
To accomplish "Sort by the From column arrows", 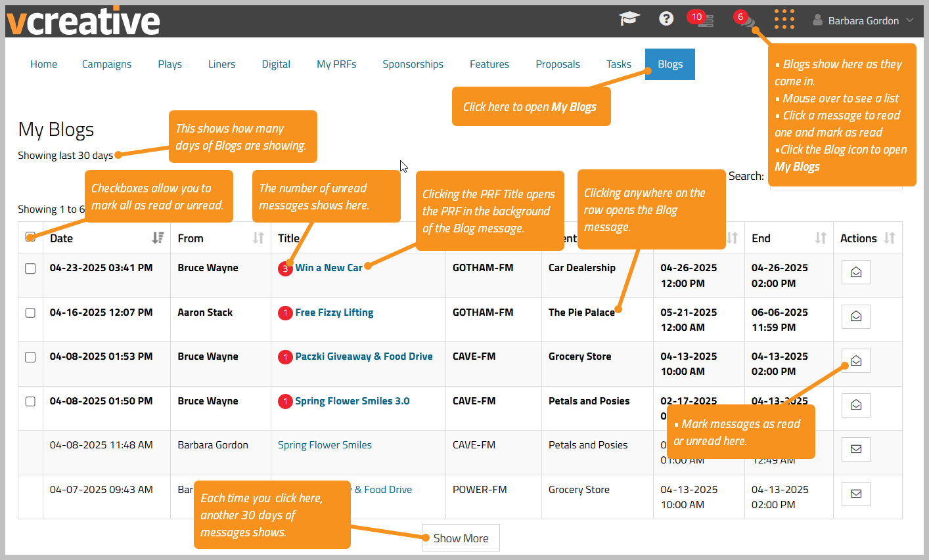I will point(258,238).
